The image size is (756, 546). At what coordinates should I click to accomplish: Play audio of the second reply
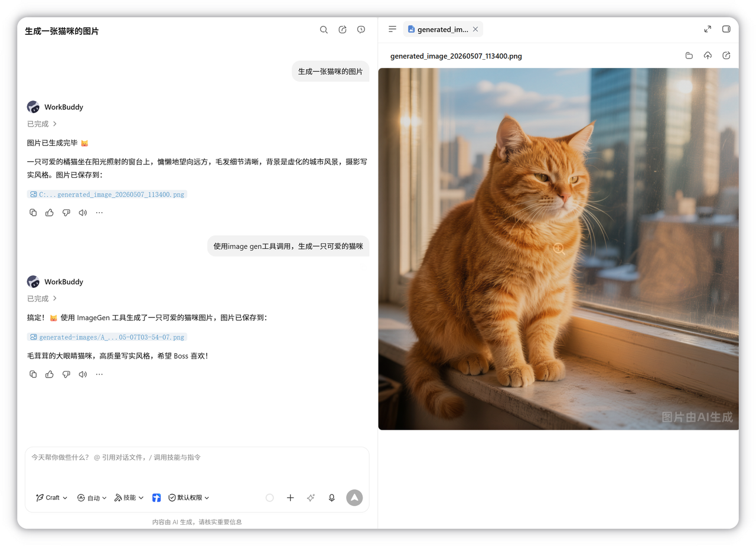coord(83,374)
